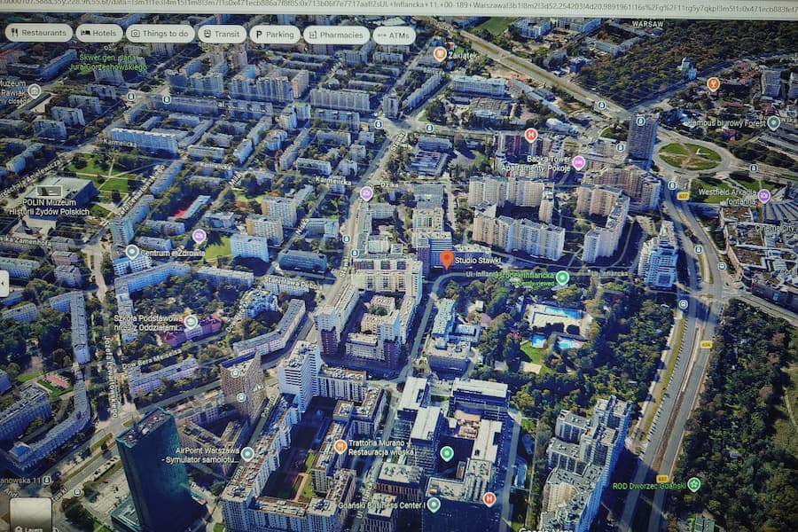Show Transit options chip
This screenshot has width=798, height=532.
tap(222, 34)
